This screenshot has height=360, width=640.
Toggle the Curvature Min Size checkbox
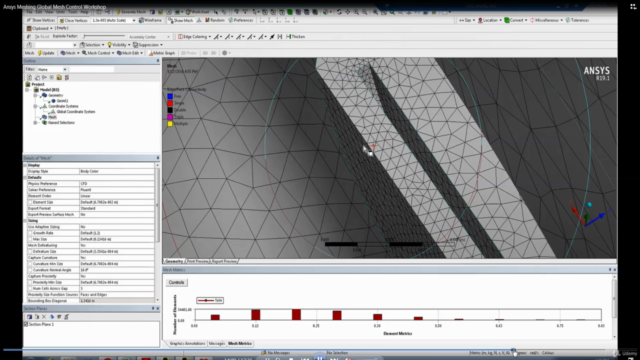coord(30,264)
